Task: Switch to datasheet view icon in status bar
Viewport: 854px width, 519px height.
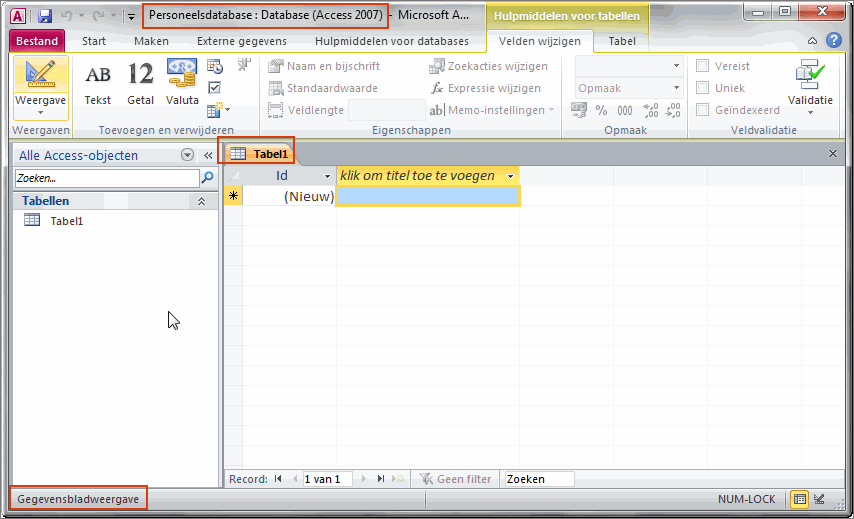Action: point(800,499)
